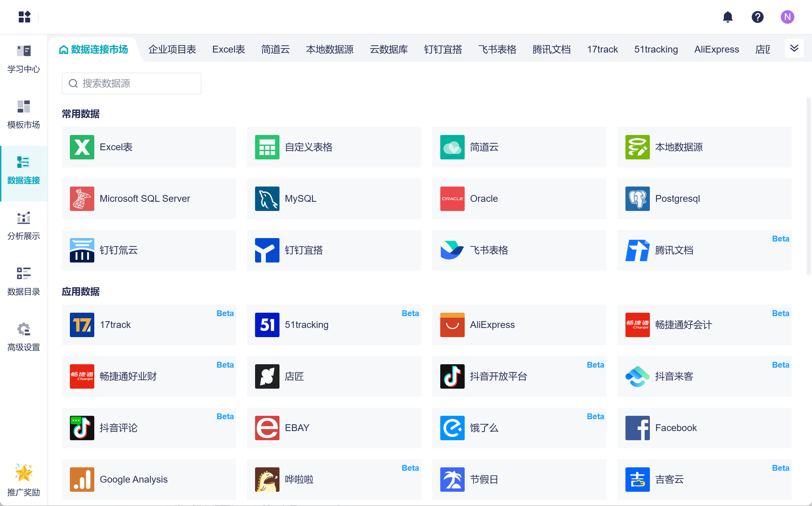The image size is (812, 506).
Task: Open 推广奖励 star icon
Action: 24,472
